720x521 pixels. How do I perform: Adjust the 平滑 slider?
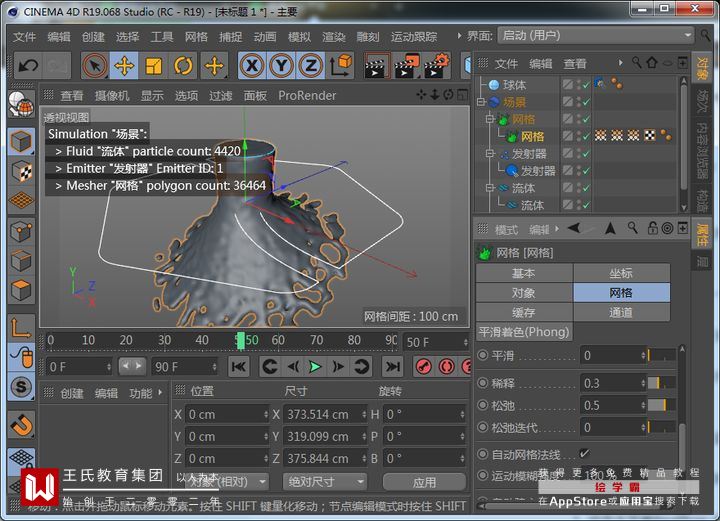(x=661, y=355)
